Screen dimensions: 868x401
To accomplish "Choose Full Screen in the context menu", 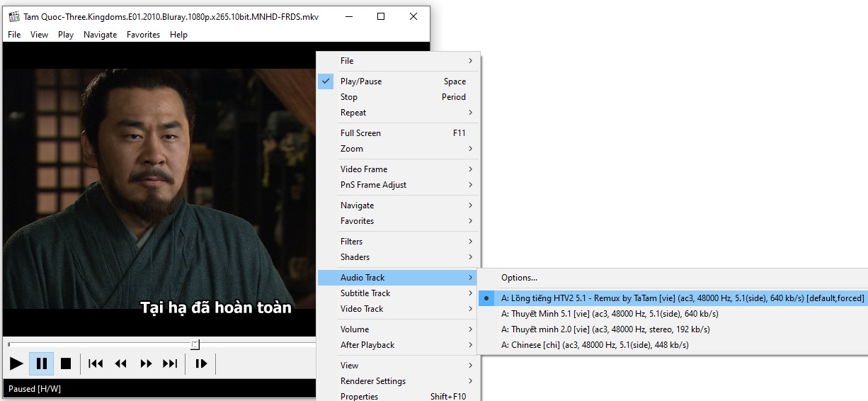I will pos(399,133).
